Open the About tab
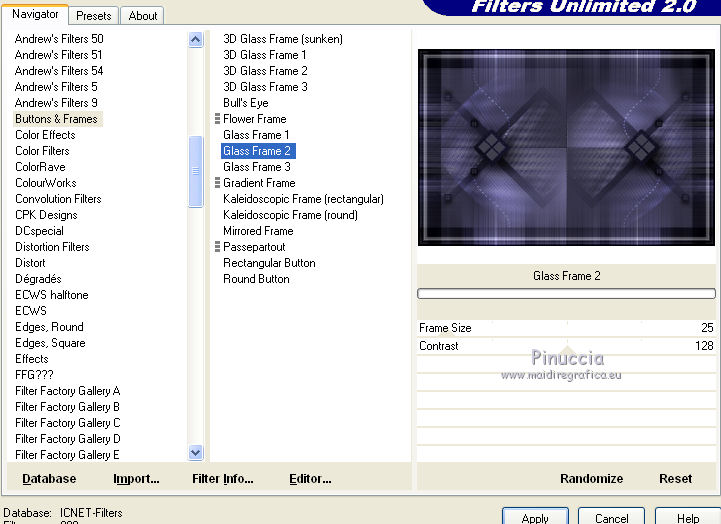Viewport: 721px width, 524px height. [143, 16]
